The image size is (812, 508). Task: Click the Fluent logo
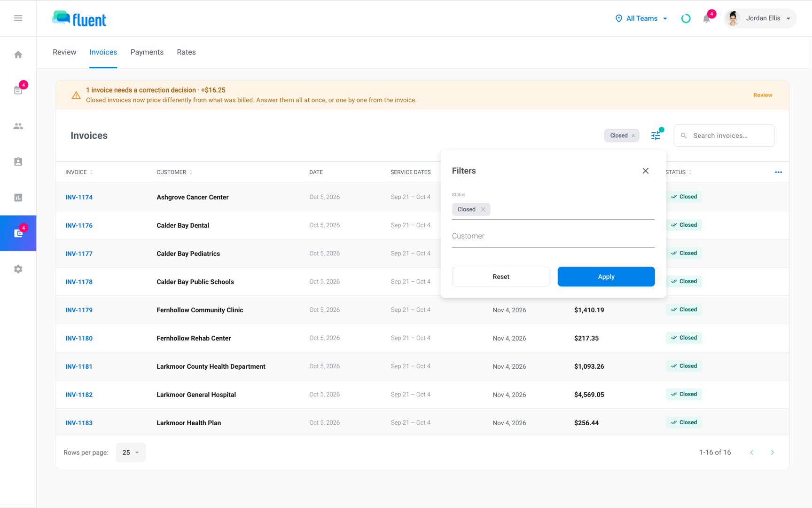(x=79, y=19)
